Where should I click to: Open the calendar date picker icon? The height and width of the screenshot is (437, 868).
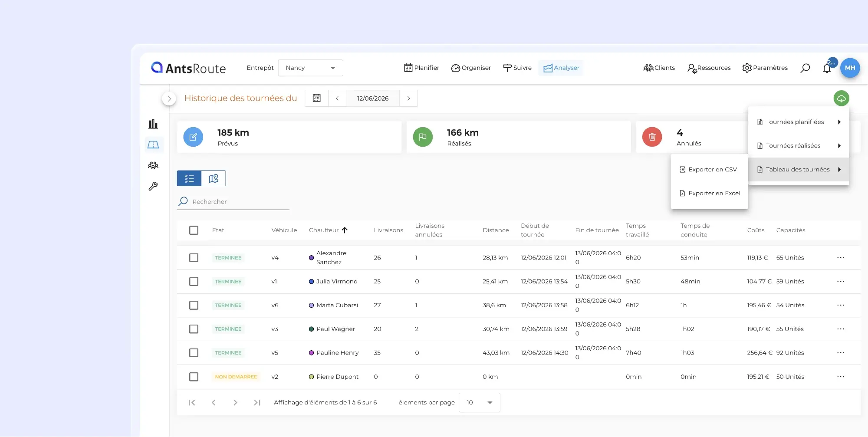pyautogui.click(x=317, y=98)
